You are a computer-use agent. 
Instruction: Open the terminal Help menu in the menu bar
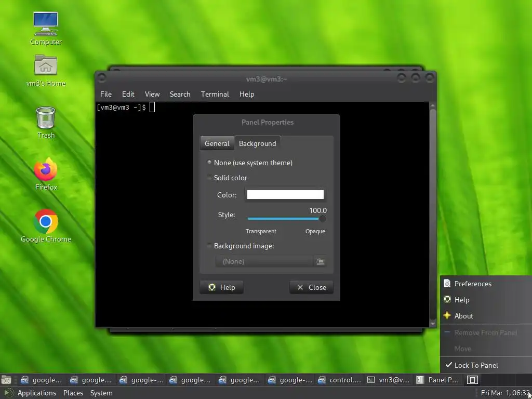click(x=247, y=94)
